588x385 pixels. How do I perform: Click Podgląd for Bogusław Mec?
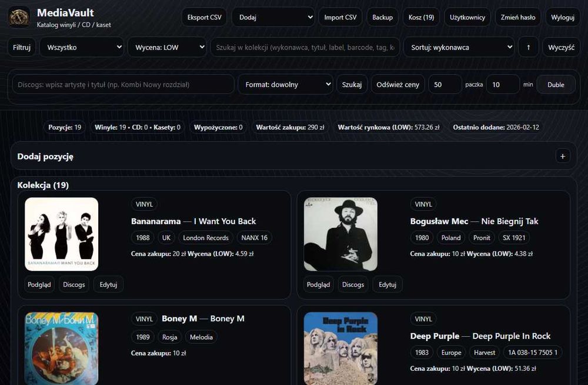[x=318, y=284]
